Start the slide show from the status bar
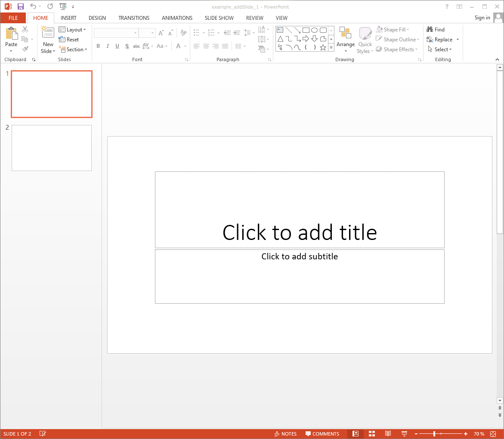The height and width of the screenshot is (439, 504). tap(404, 434)
